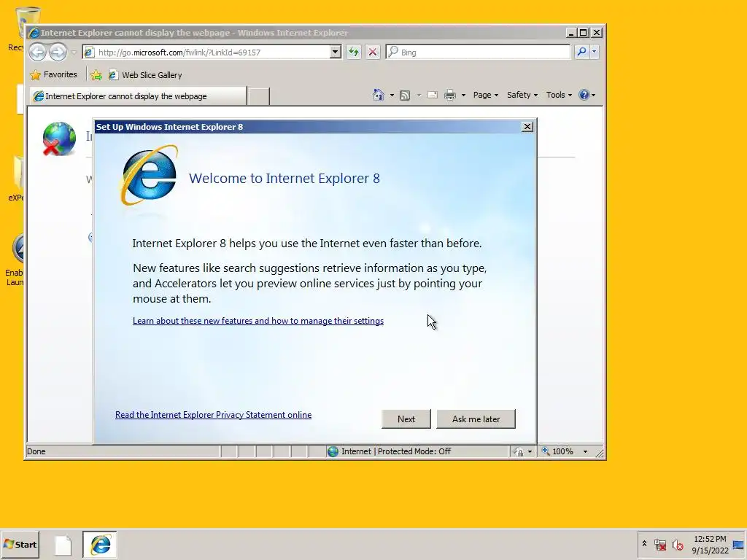Click the RSS Feeds icon

click(404, 96)
